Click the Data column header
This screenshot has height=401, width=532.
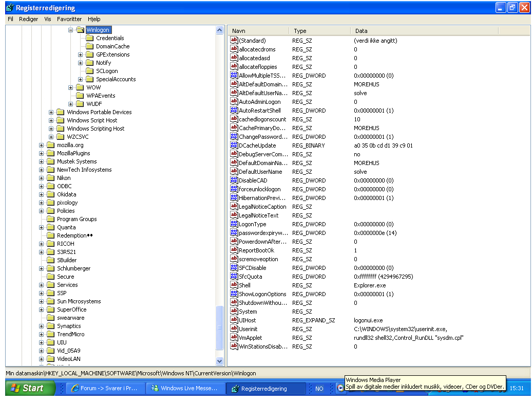(x=425, y=30)
